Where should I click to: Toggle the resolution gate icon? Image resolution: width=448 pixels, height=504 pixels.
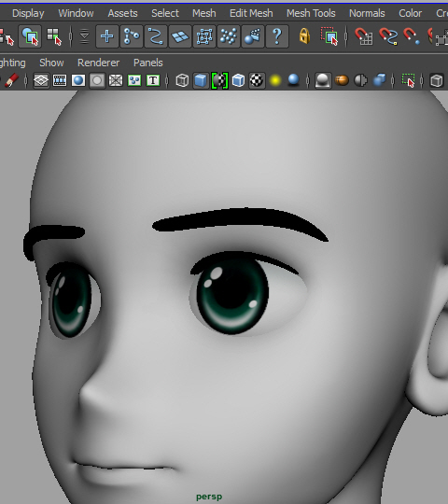[x=78, y=80]
